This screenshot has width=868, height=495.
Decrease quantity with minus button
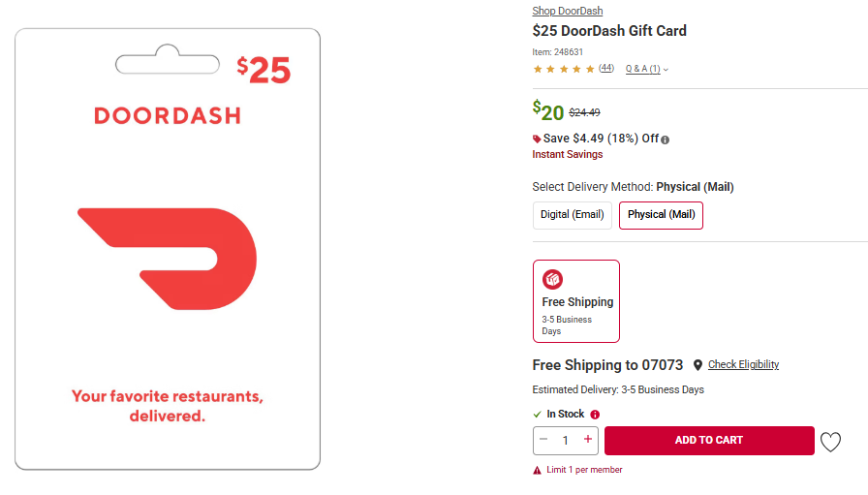pos(543,440)
